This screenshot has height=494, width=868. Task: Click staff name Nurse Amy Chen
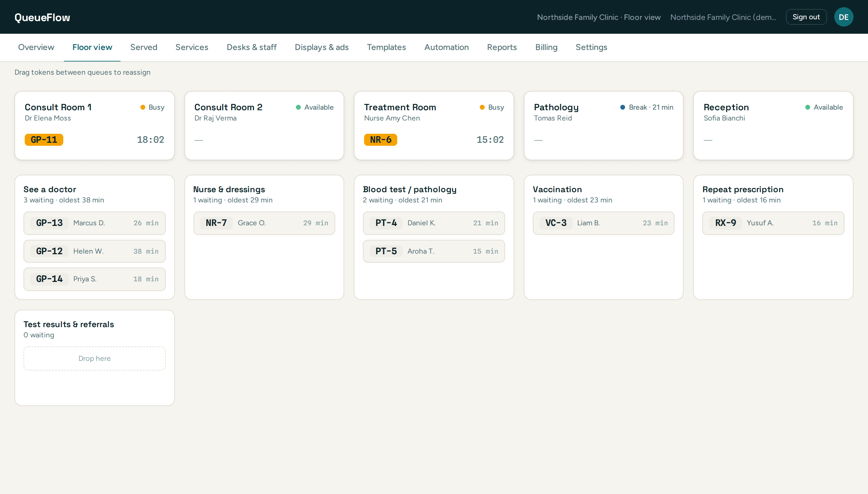coord(392,118)
